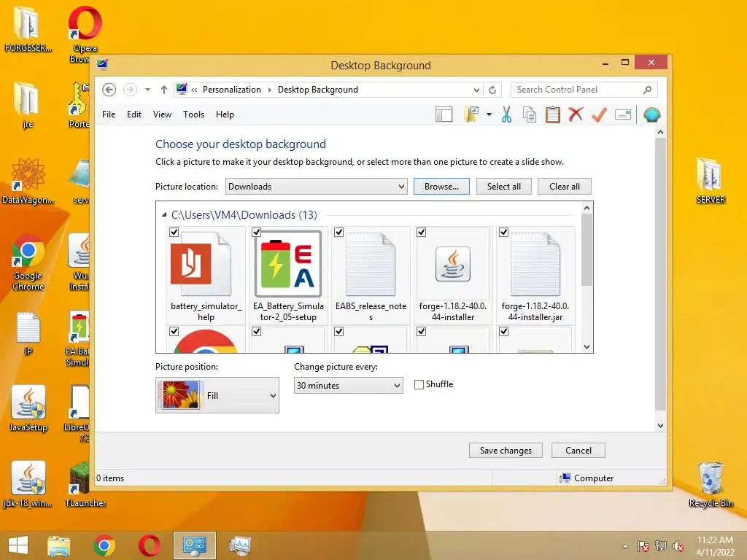Select the DataWagon desktop shortcut

(x=28, y=181)
